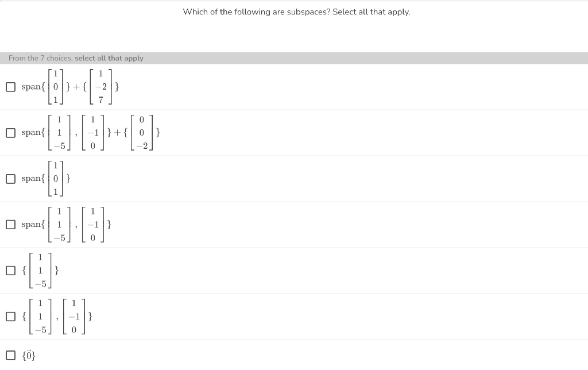Click the vector [1,-2,7] in the first option

100,87
